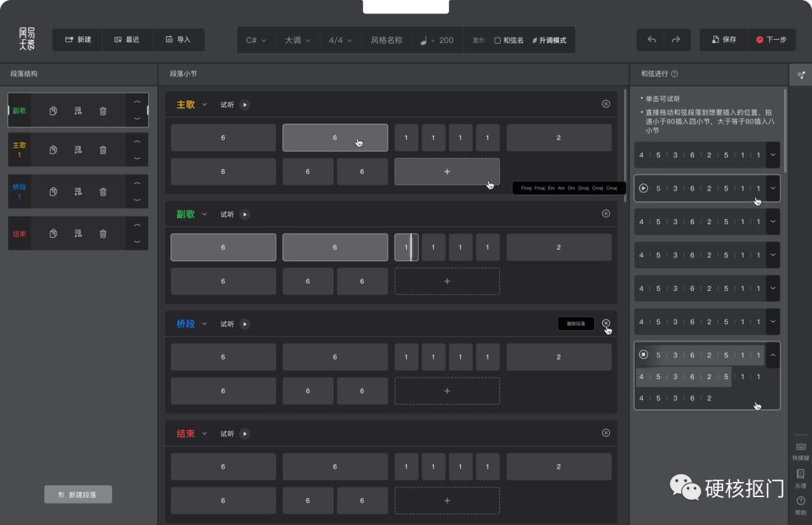Copy the 桥段 1 section
812x525 pixels.
coord(53,192)
